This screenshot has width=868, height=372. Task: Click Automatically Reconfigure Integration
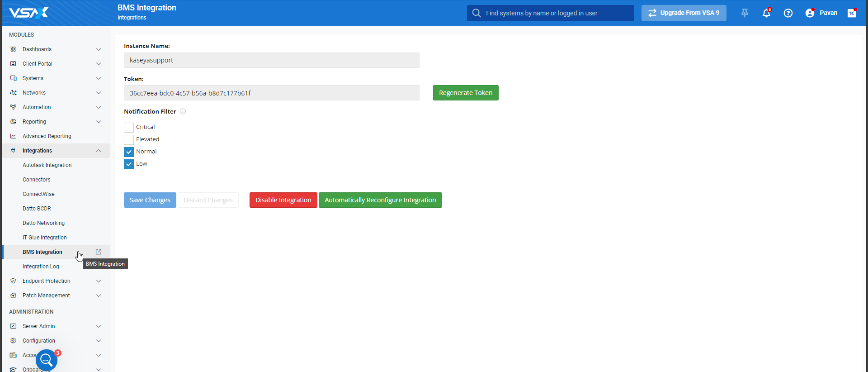(x=380, y=200)
